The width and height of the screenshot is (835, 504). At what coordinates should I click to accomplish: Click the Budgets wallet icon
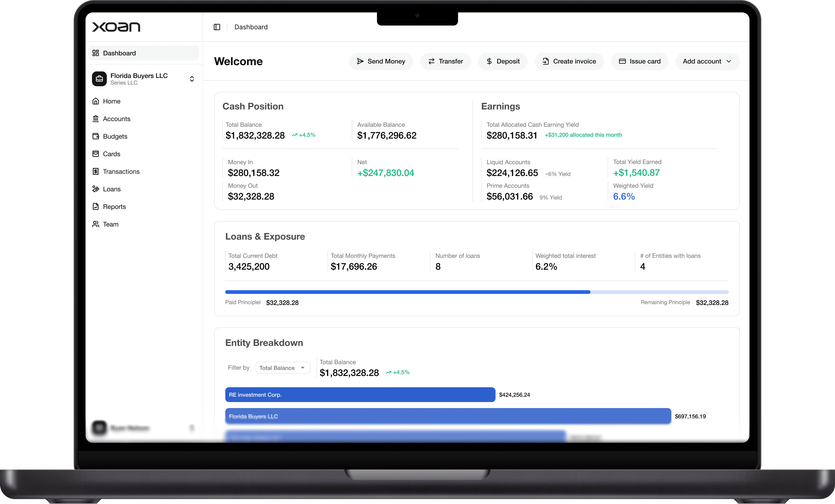click(x=96, y=136)
